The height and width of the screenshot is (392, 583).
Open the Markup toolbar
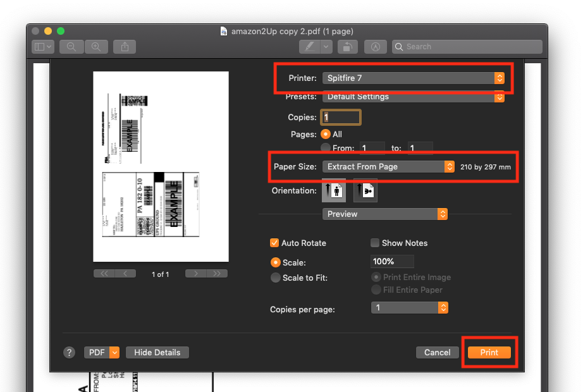pos(376,47)
